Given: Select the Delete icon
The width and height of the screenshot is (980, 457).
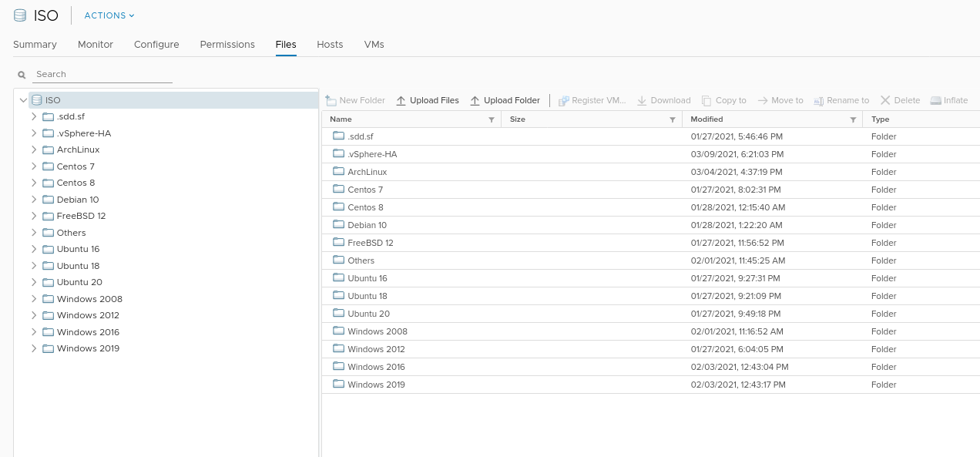Looking at the screenshot, I should [888, 100].
